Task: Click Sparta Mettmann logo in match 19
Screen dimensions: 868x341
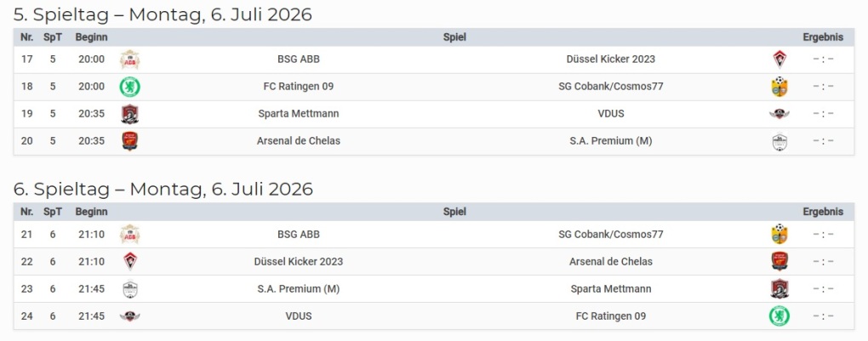Action: pyautogui.click(x=130, y=114)
